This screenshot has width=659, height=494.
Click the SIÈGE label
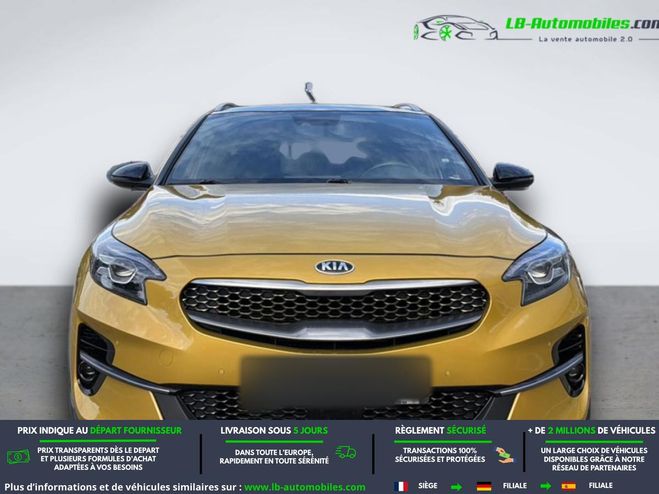(428, 486)
